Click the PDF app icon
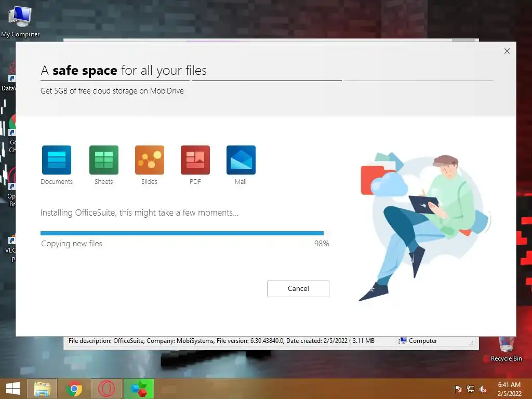 [x=195, y=160]
